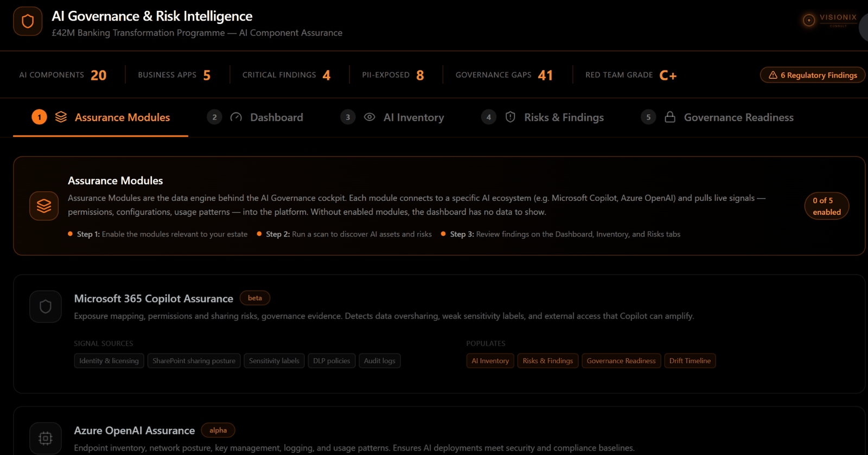
Task: Open the Risks & Findings tab
Action: point(542,117)
